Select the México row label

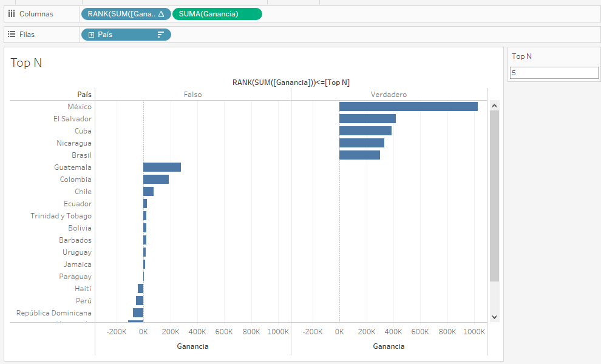pyautogui.click(x=80, y=106)
